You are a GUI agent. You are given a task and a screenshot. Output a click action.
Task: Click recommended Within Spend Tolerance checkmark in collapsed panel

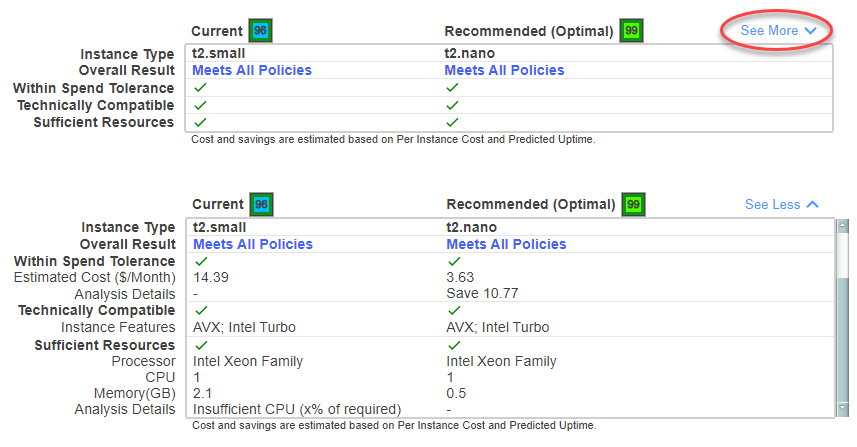452,88
